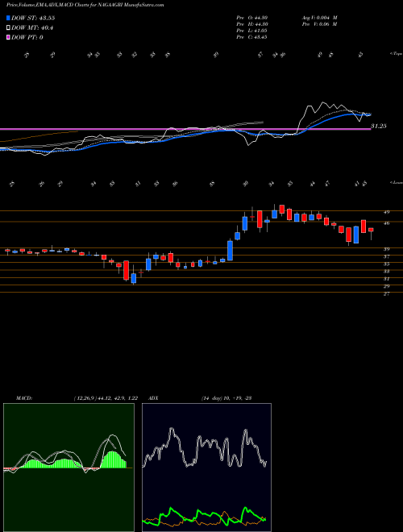403x532 pixels.
Task: Click the MACD parameters '(12,26,9) 44.12, 42.9, 1.22'
Action: 106,398
